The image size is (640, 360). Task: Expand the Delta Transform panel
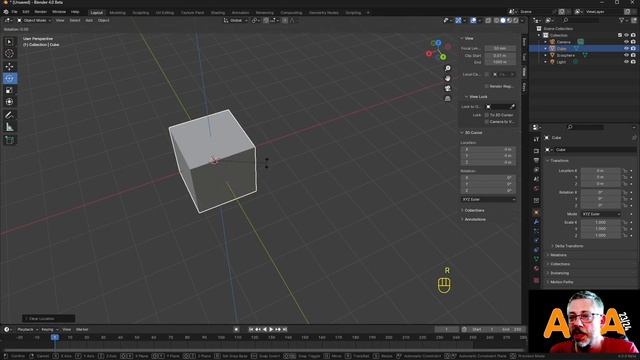[568, 246]
